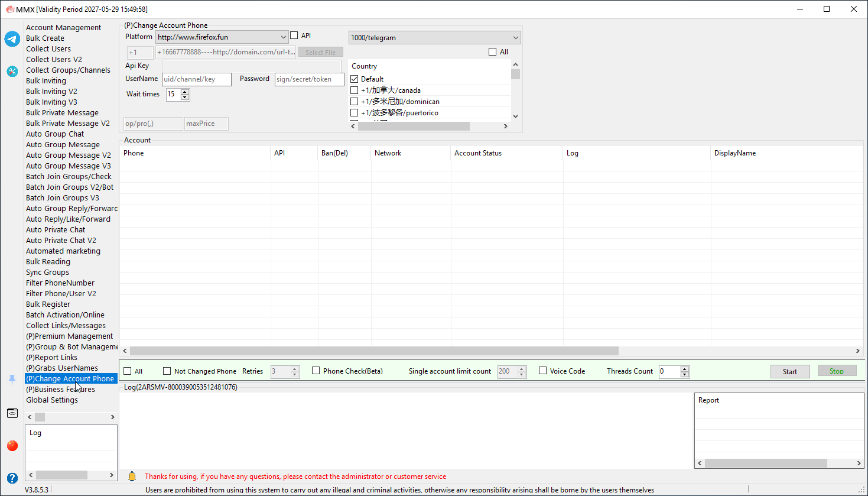
Task: Click the yellow notification bell icon
Action: pos(132,476)
